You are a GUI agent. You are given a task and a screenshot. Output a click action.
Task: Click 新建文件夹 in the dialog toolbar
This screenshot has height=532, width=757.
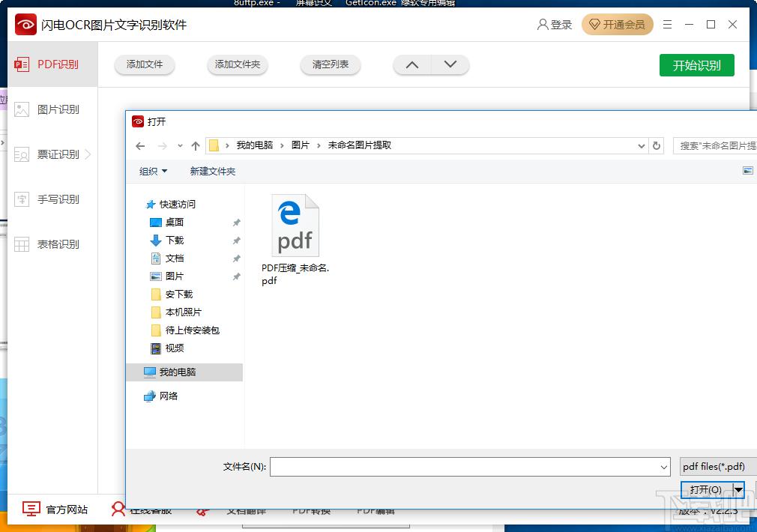click(212, 172)
